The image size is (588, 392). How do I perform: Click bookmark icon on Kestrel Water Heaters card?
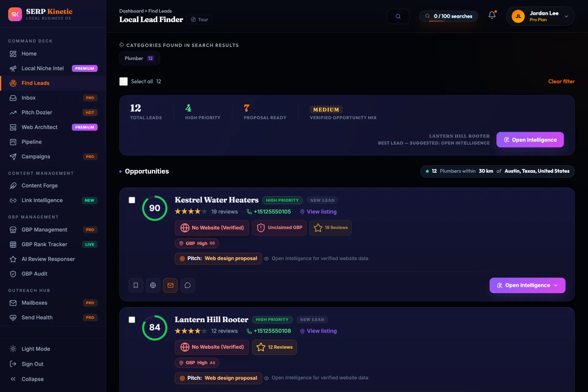(136, 285)
